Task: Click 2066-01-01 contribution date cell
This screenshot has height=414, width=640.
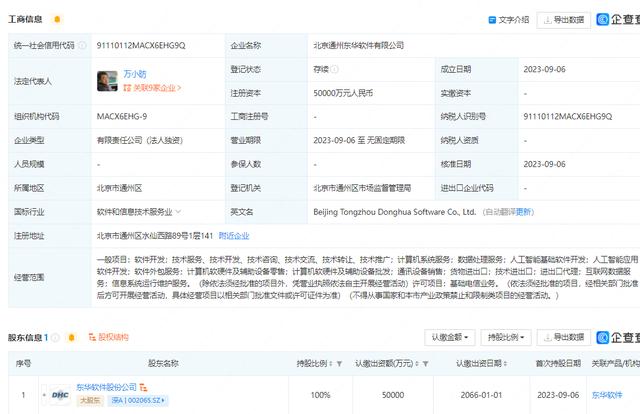Action: pos(481,395)
